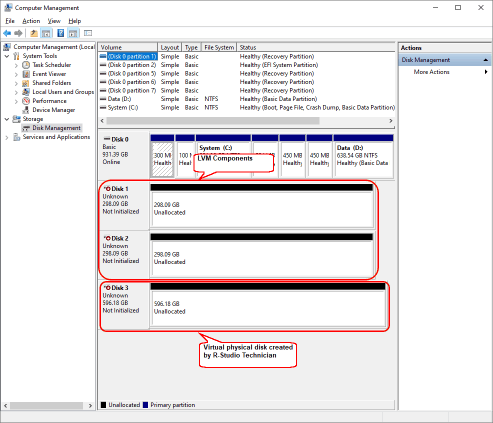Click the Computer Management title bar icon
The image size is (493, 423).
click(x=8, y=7)
